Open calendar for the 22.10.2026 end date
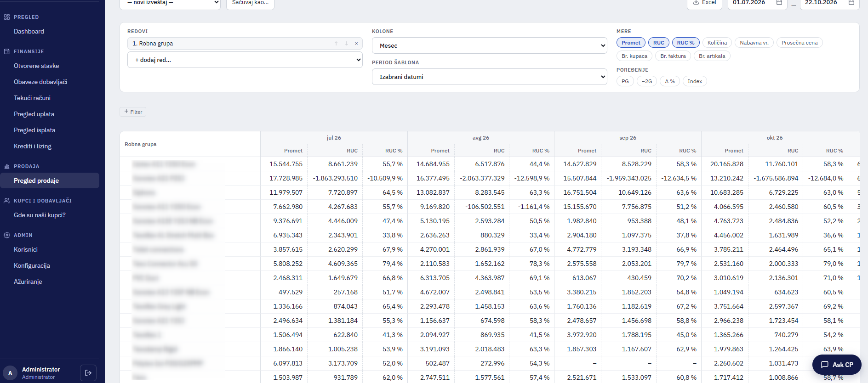Screen dimensions: 868x383 coord(851,3)
